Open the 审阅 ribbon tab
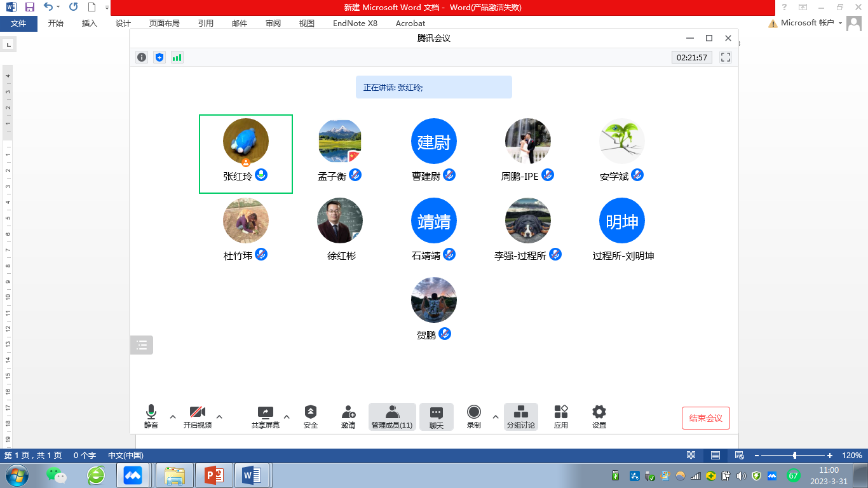Screen dimensions: 868x488 coord(273,24)
